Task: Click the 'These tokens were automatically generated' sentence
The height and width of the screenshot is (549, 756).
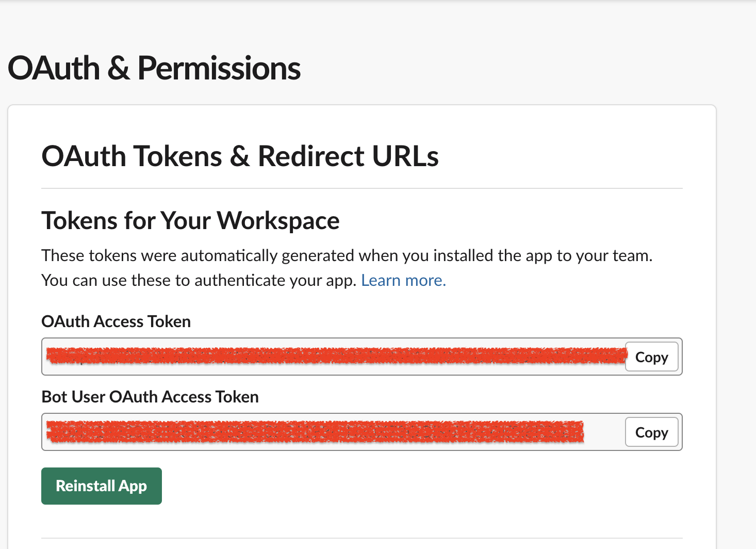Action: [347, 255]
